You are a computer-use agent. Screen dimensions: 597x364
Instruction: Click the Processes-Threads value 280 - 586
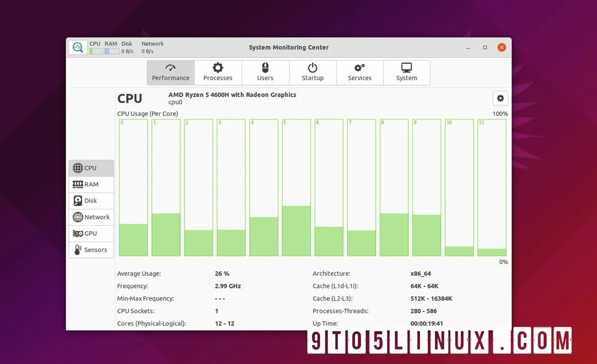click(423, 311)
